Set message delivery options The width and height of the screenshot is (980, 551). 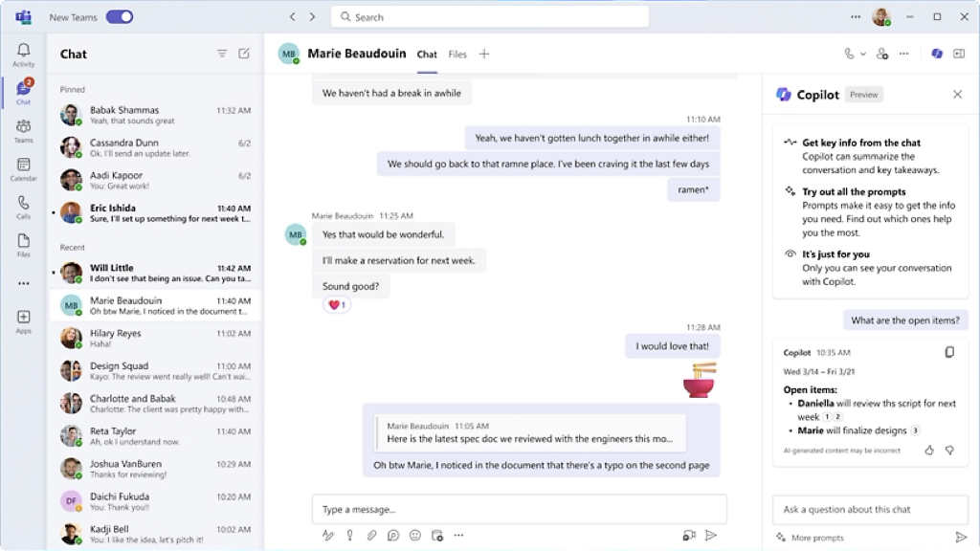350,536
